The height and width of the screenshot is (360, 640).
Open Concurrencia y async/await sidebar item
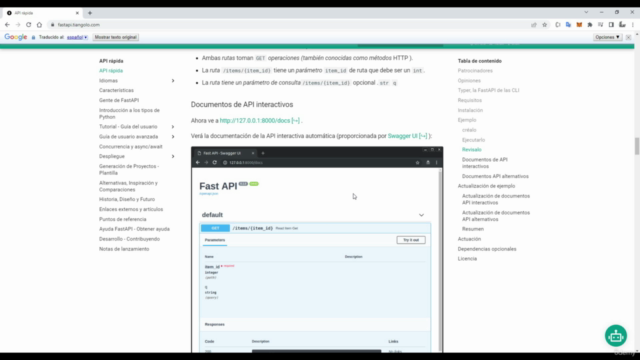pos(131,147)
